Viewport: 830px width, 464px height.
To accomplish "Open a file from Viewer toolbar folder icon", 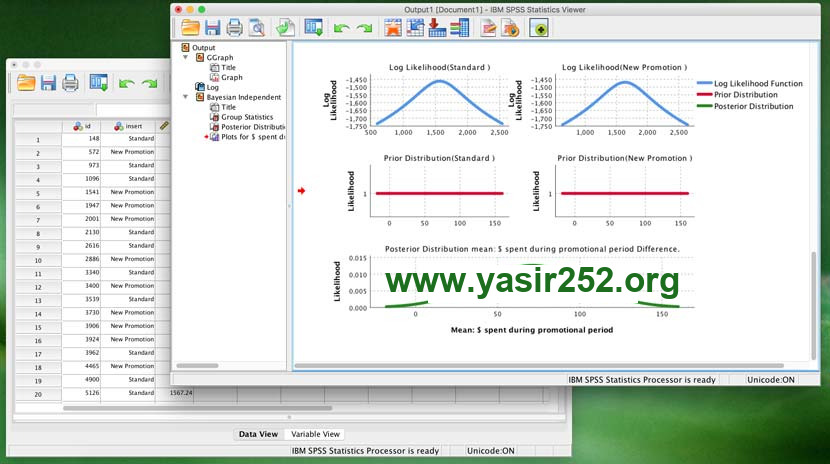I will 190,28.
